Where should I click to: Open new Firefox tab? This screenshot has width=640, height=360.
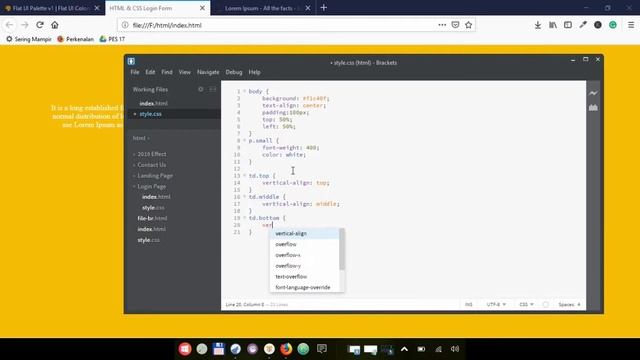coord(324,8)
